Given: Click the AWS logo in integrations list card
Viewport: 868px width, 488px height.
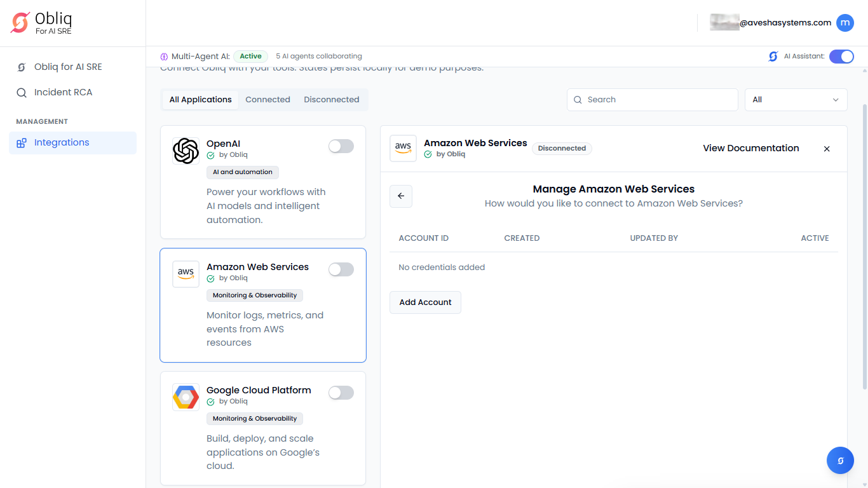Looking at the screenshot, I should click(186, 274).
